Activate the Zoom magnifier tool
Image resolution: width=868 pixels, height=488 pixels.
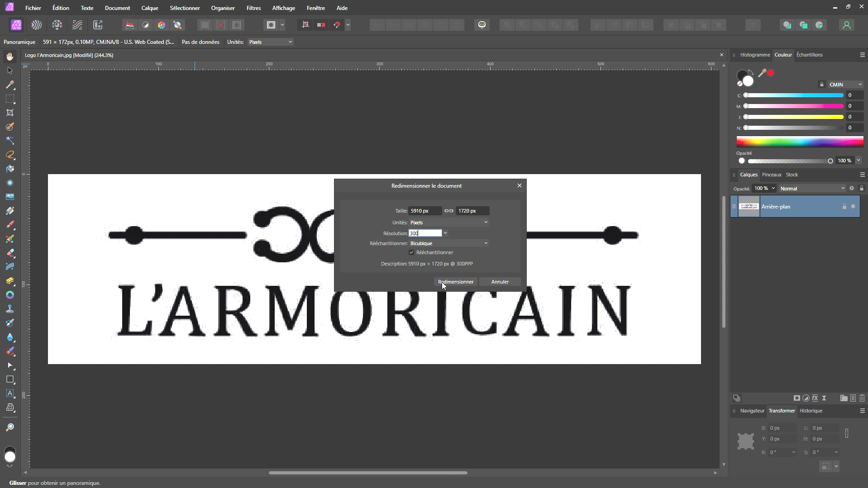[x=10, y=427]
